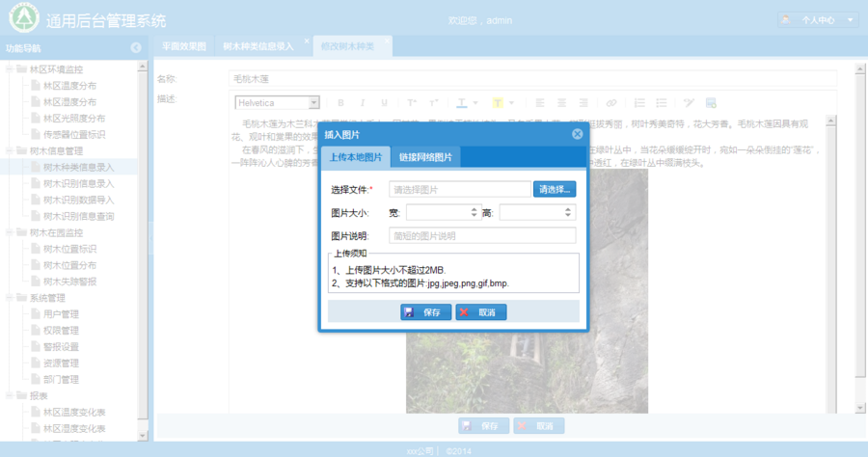Screen dimensions: 868x457
Task: Click the page-level 取消 button at bottom
Action: pos(538,426)
